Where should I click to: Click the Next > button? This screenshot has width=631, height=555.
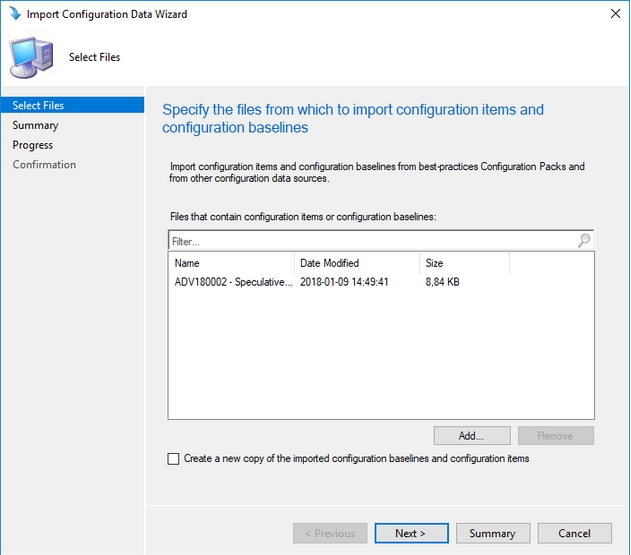(x=411, y=533)
